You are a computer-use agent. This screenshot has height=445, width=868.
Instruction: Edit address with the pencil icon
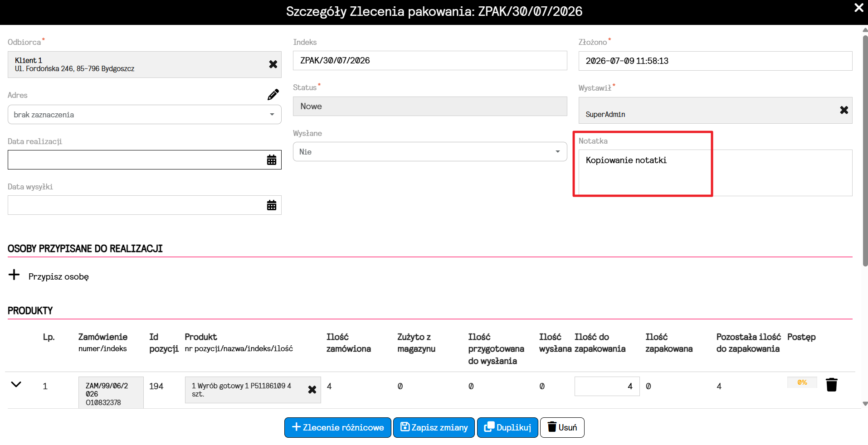point(273,95)
